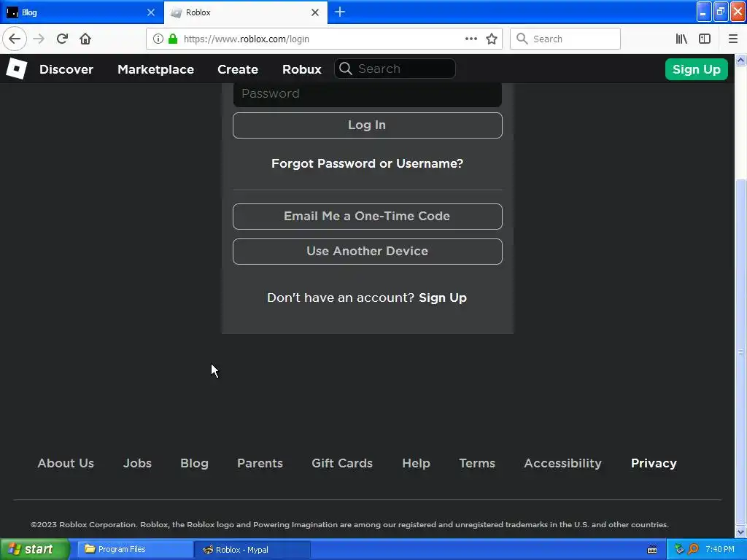The height and width of the screenshot is (560, 747).
Task: Open Help footer link
Action: (416, 463)
